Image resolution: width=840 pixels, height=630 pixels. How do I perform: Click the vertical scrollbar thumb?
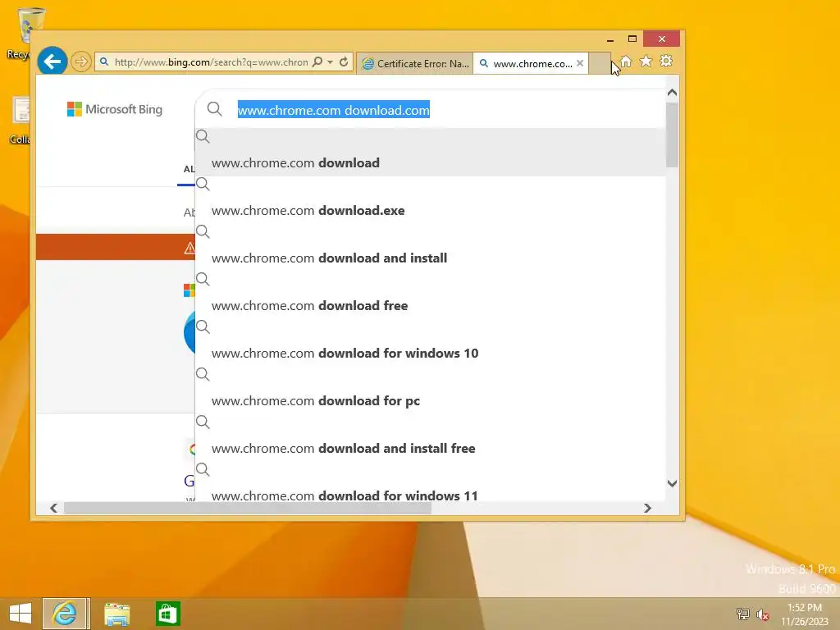pos(673,134)
